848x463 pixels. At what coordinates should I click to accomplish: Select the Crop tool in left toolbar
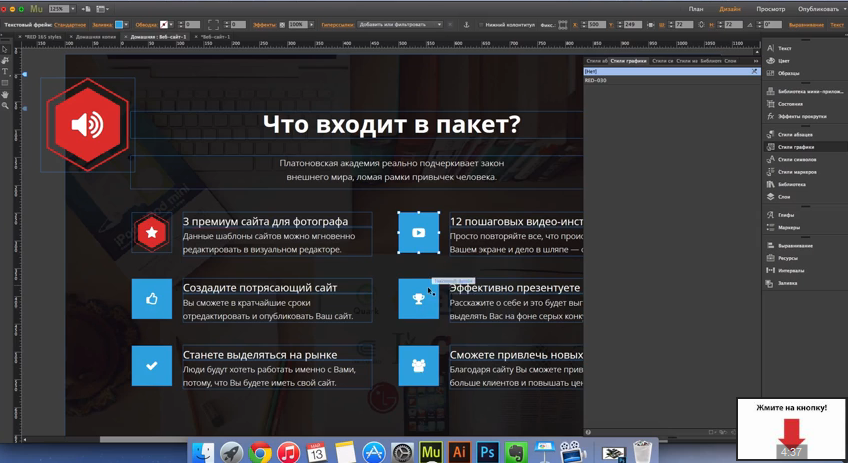(x=5, y=60)
